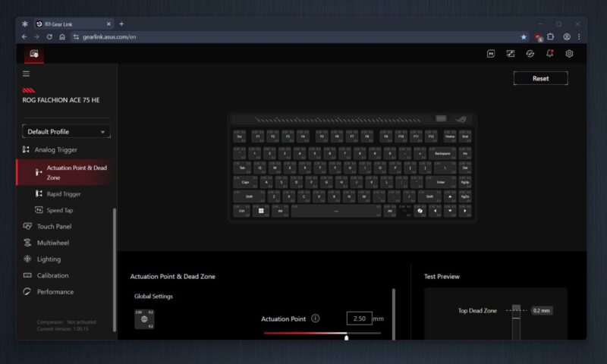This screenshot has width=607, height=364.
Task: Open Chrome three-dot menu
Action: tap(579, 36)
